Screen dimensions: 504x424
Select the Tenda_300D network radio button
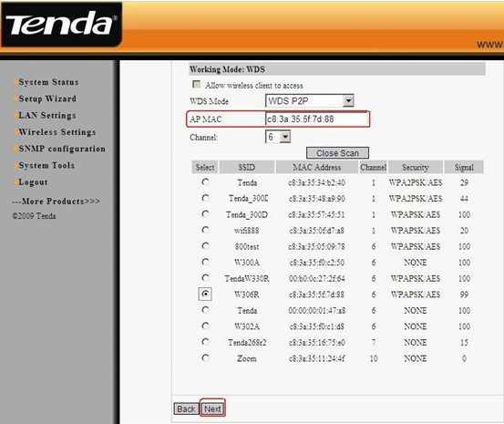(x=205, y=213)
